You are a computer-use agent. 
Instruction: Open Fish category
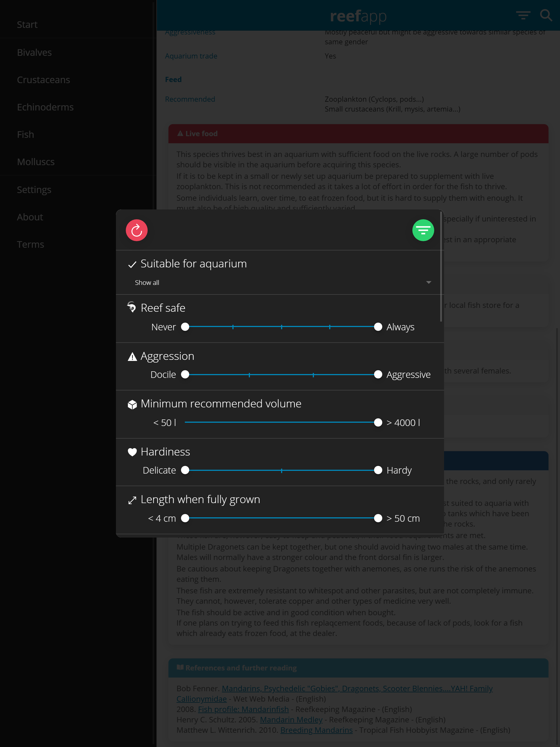click(x=77, y=135)
